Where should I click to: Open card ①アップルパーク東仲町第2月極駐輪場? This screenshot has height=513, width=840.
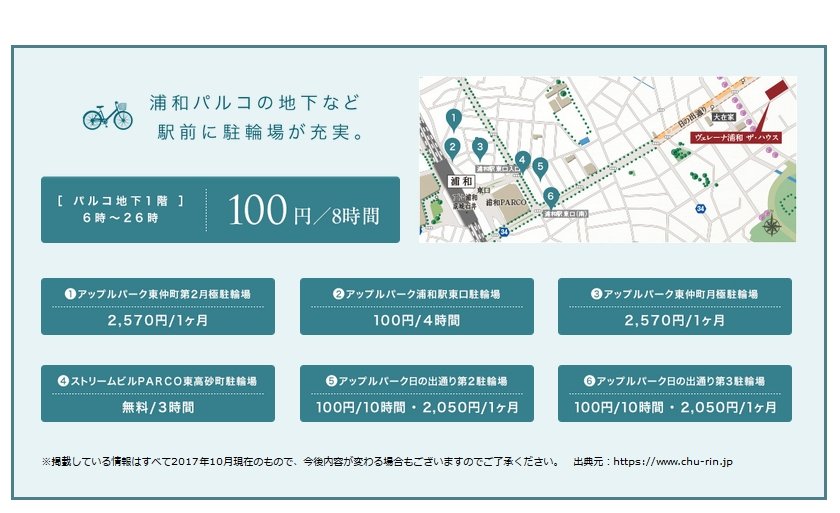click(x=158, y=306)
